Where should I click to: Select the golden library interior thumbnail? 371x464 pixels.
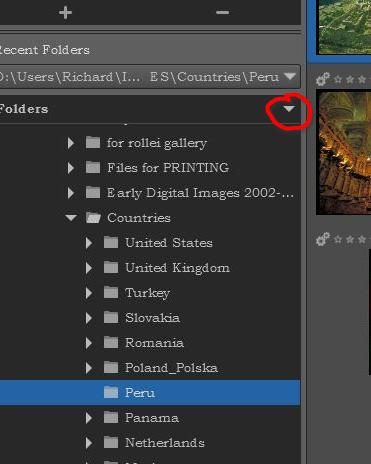(x=343, y=152)
